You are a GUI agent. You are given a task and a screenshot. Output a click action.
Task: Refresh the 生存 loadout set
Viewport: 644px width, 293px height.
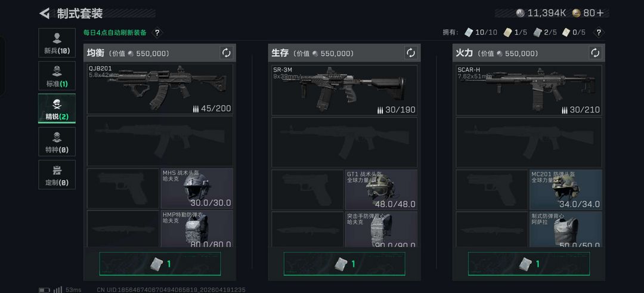[411, 53]
